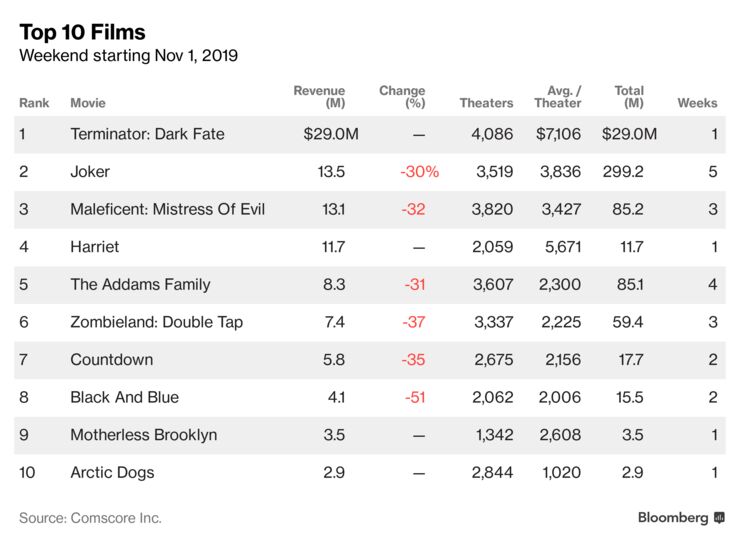Click the Theaters column header
This screenshot has height=545, width=740.
pos(486,103)
